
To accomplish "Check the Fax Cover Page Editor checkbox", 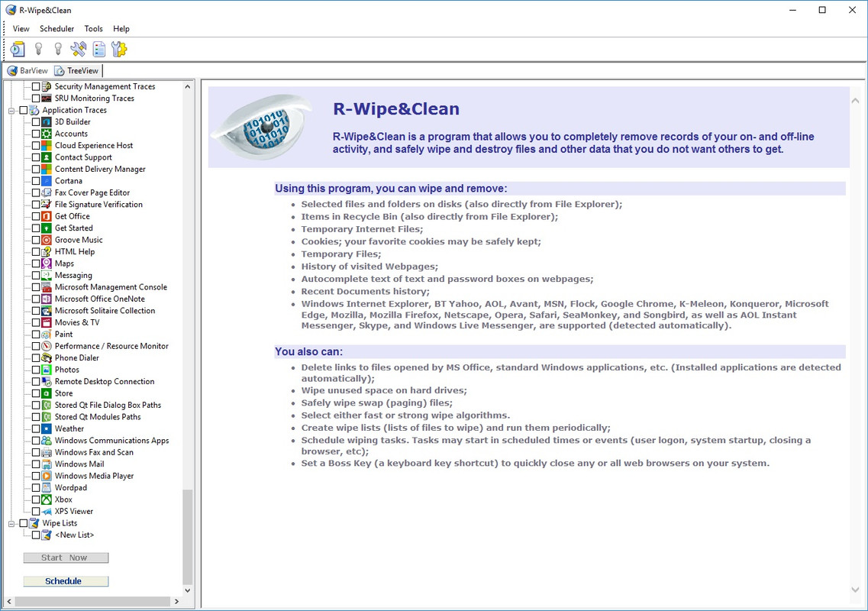I will [35, 192].
